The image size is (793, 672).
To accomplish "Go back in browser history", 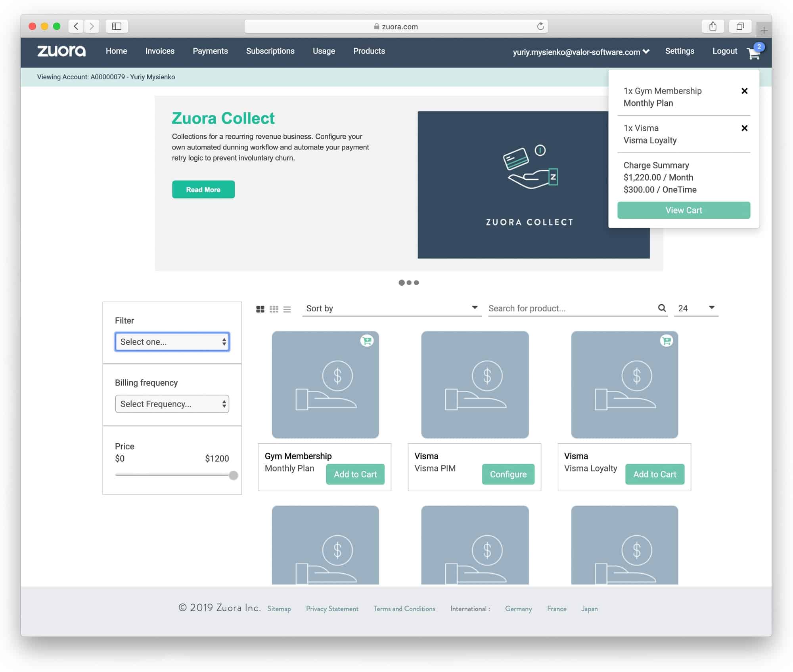I will [76, 26].
